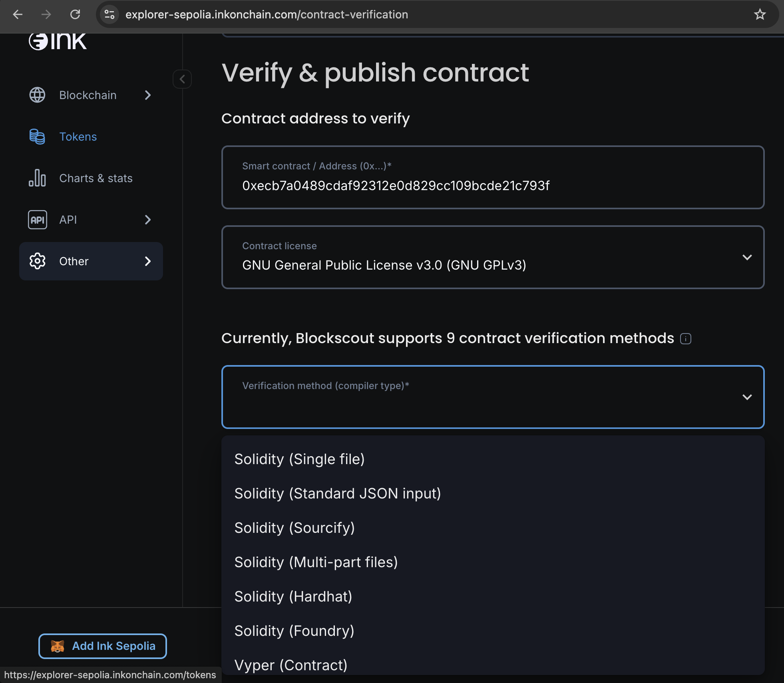Screen dimensions: 784x683
Task: Expand the API submenu chevron
Action: [x=148, y=220]
